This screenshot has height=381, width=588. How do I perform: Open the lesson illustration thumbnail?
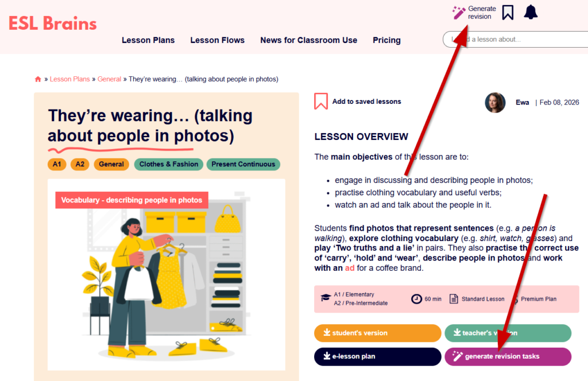(x=167, y=275)
